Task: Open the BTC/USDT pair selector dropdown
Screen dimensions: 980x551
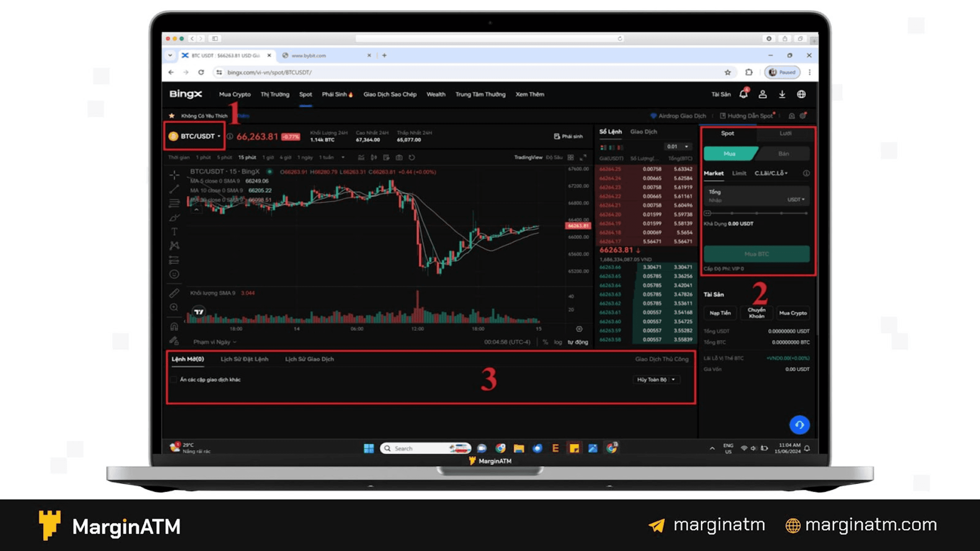Action: [x=195, y=136]
